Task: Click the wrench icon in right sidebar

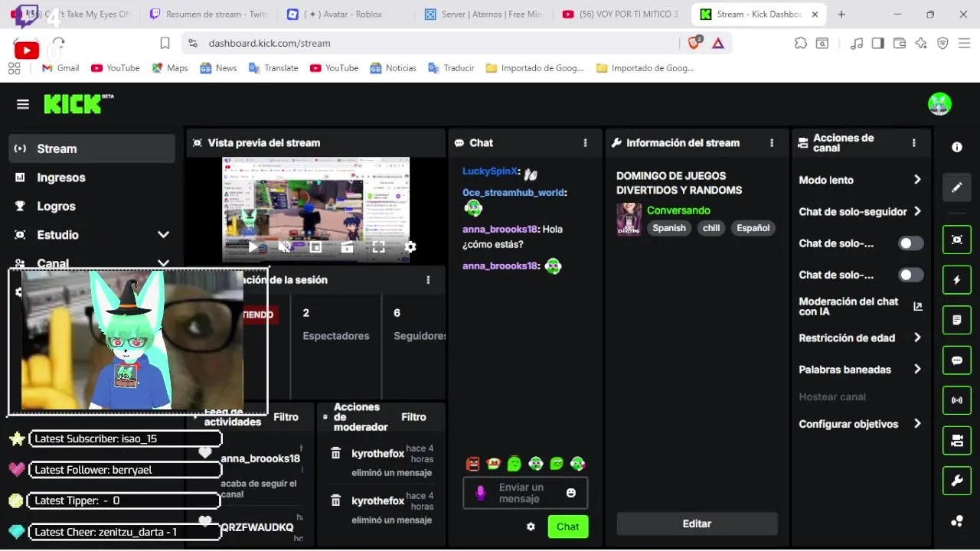Action: pos(957,481)
